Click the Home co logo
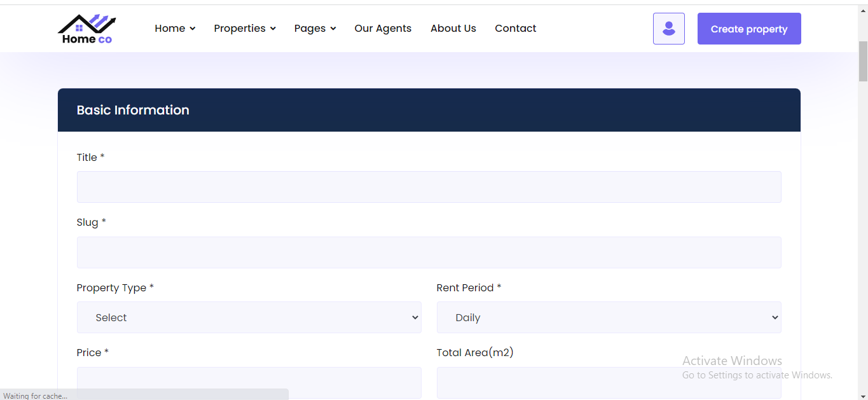This screenshot has height=400, width=868. (87, 29)
